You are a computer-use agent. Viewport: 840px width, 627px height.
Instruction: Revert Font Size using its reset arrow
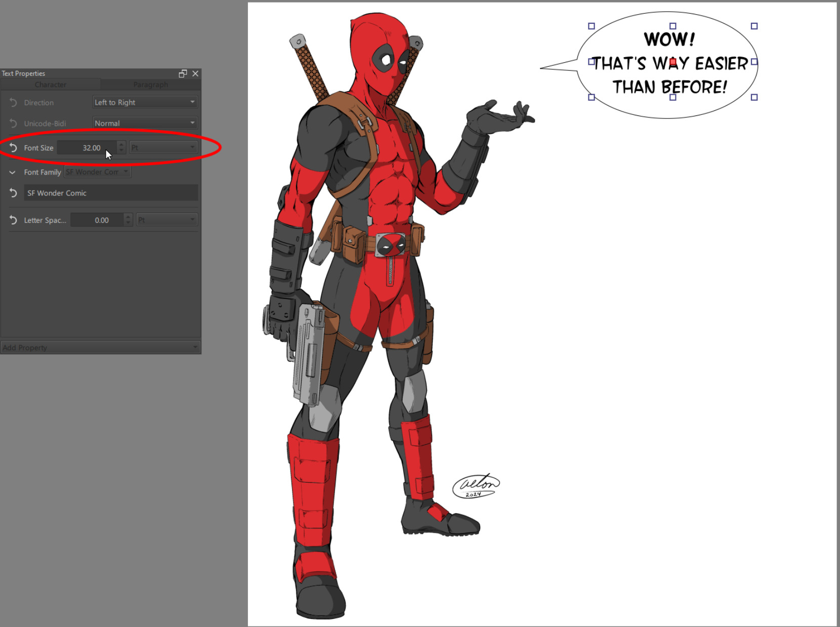(x=13, y=148)
